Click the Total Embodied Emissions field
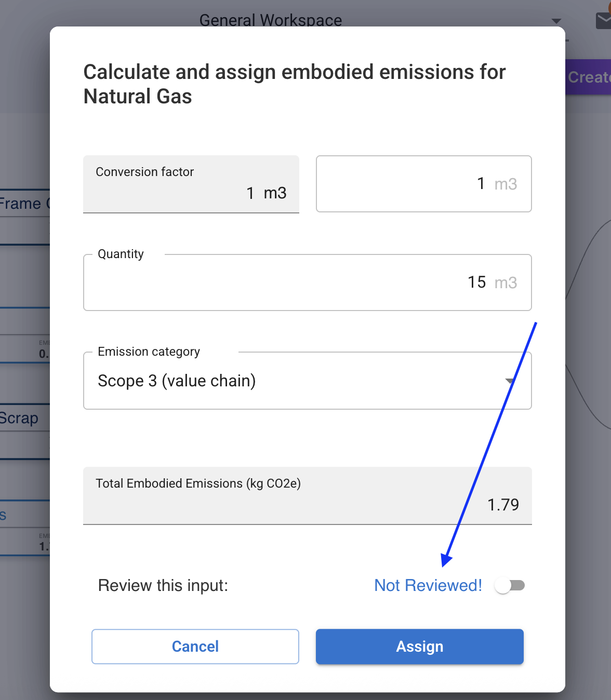The image size is (611, 700). tap(307, 496)
